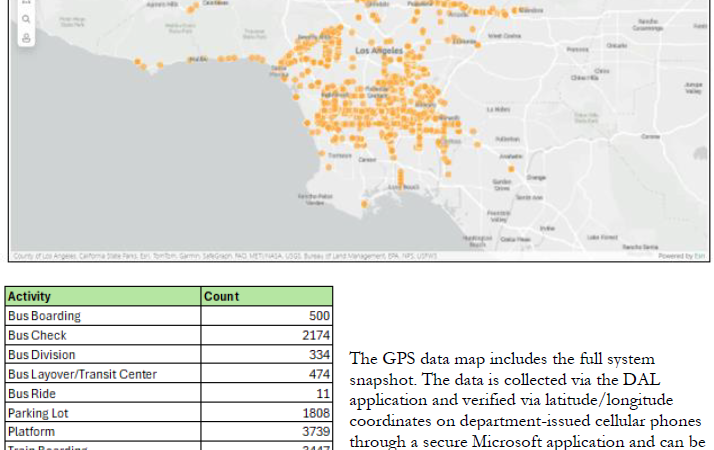Select the Long Beach map label
This screenshot has height=450, width=714.
click(405, 187)
